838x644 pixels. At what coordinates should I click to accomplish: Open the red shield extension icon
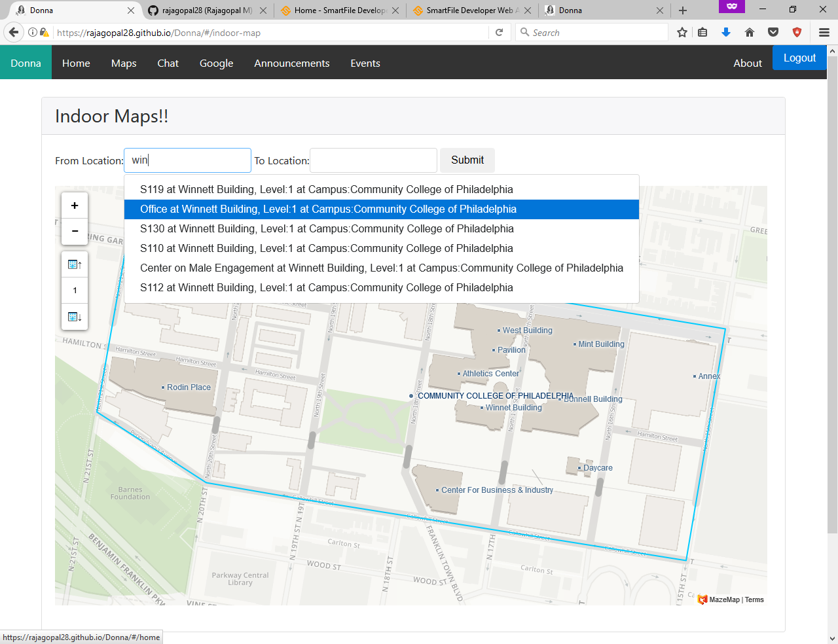click(x=797, y=32)
